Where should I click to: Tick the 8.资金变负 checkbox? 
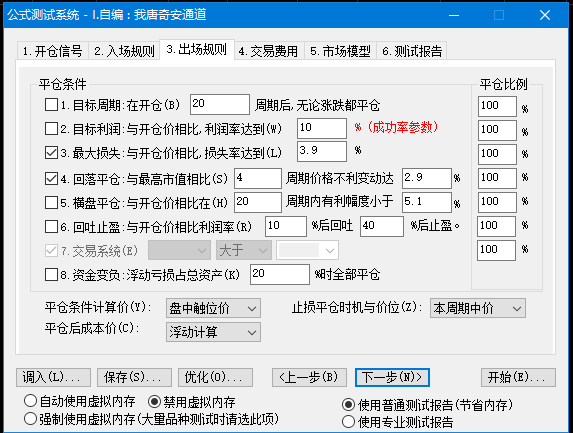coord(51,274)
